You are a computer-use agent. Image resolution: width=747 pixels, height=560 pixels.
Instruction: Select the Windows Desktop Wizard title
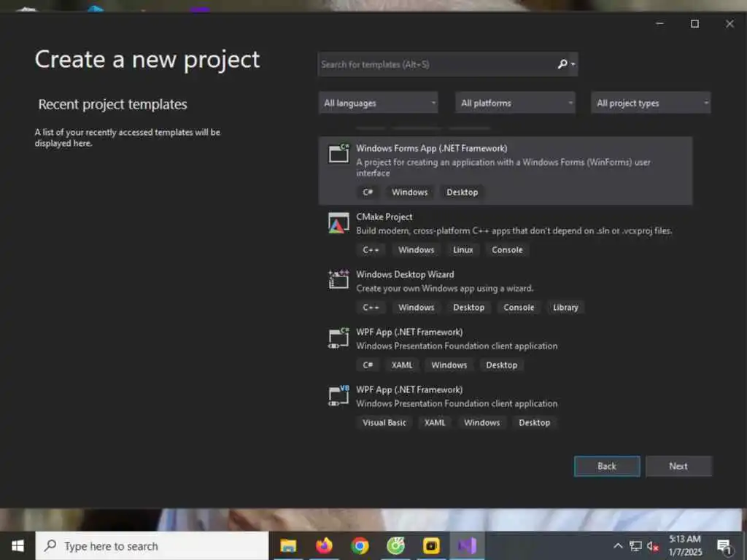[405, 274]
